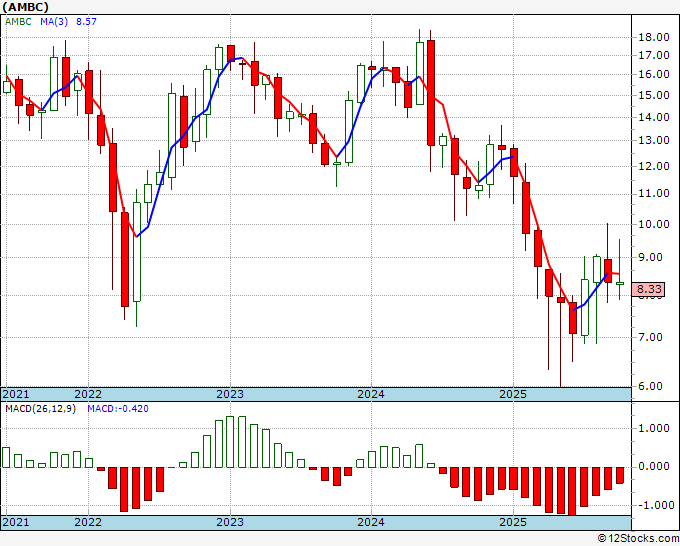680x546 pixels.
Task: Click the 9.00 price axis label
Action: point(651,257)
